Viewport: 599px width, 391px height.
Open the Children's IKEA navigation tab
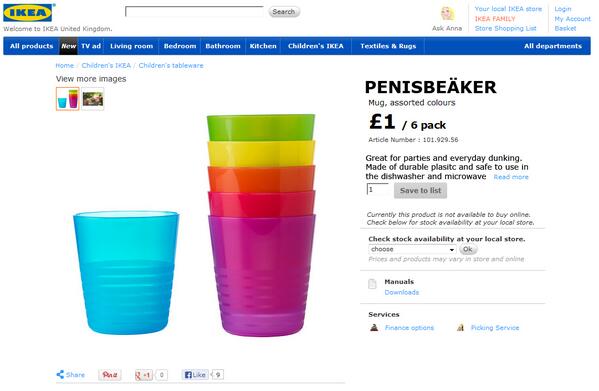click(316, 46)
